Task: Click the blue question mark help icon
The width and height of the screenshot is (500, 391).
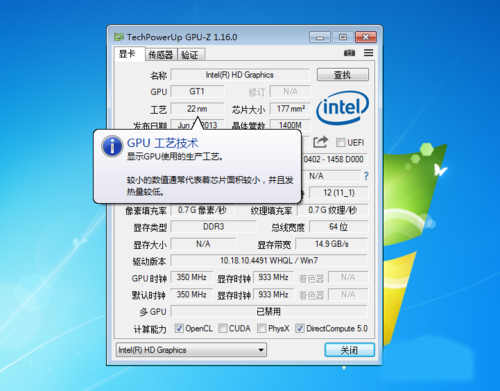Action: (x=366, y=176)
